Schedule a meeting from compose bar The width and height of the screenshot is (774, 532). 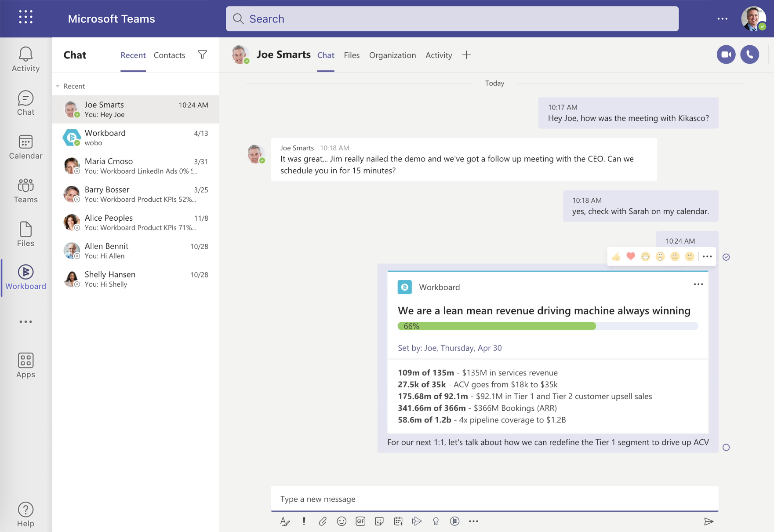398,521
